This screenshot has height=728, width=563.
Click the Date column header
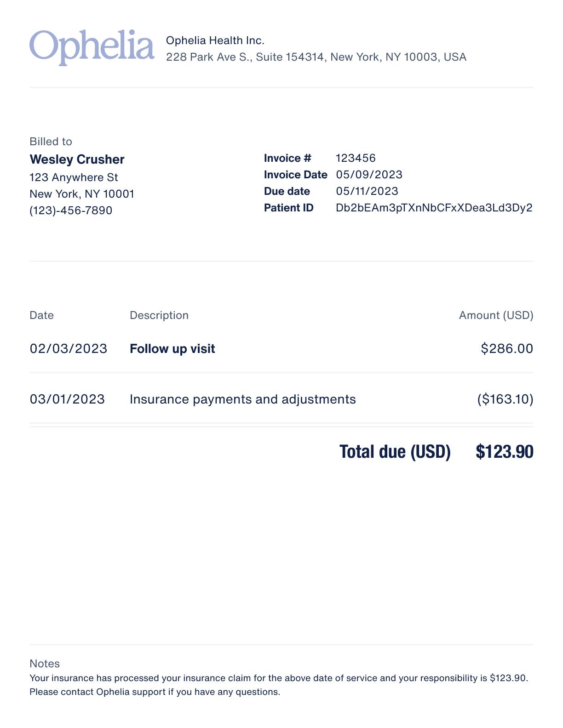(41, 315)
